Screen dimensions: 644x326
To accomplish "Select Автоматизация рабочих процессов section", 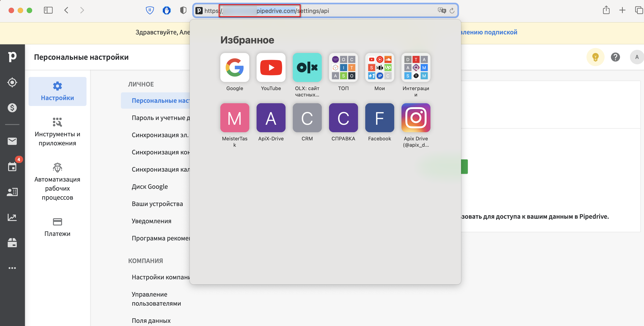I will [57, 182].
